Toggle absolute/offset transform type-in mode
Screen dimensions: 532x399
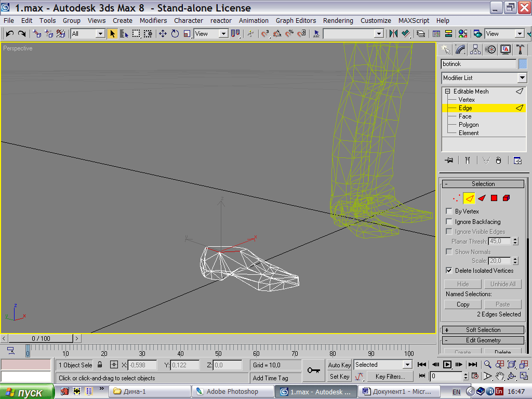pyautogui.click(x=114, y=365)
